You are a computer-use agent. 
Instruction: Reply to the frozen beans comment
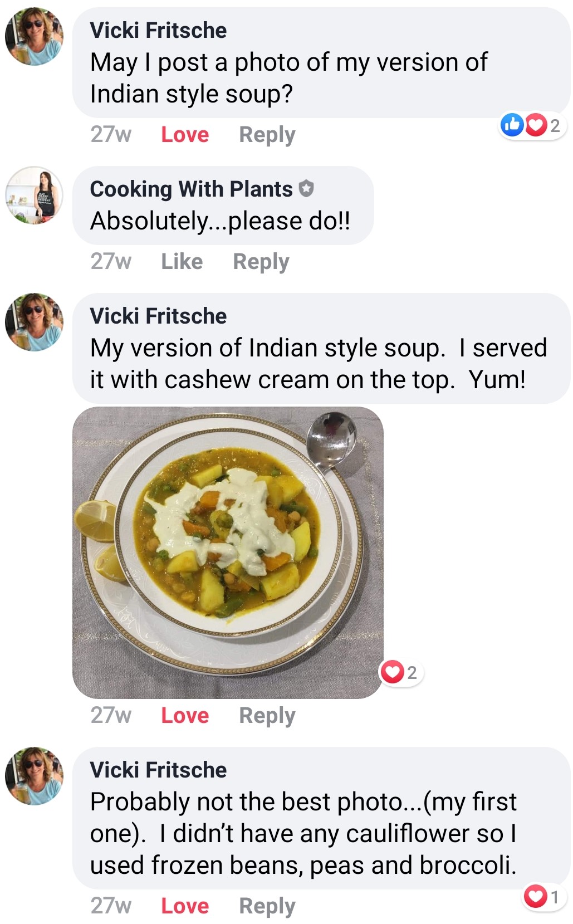(x=267, y=906)
